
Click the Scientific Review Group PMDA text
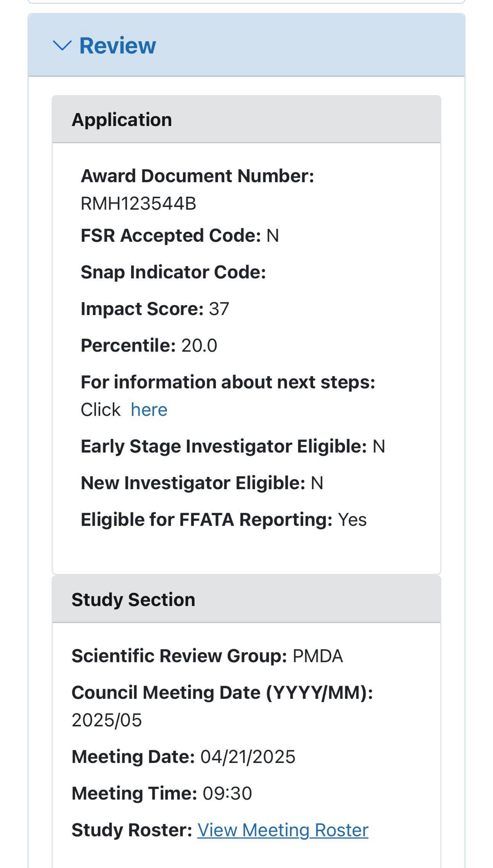click(318, 656)
